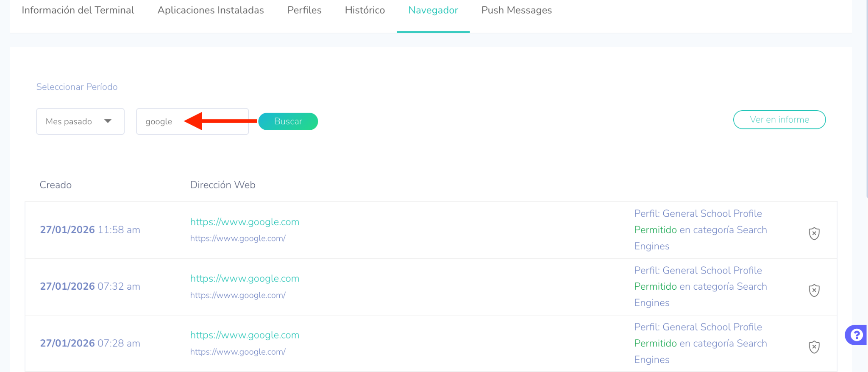Open the Push Messages tab
This screenshot has width=868, height=372.
click(x=516, y=10)
